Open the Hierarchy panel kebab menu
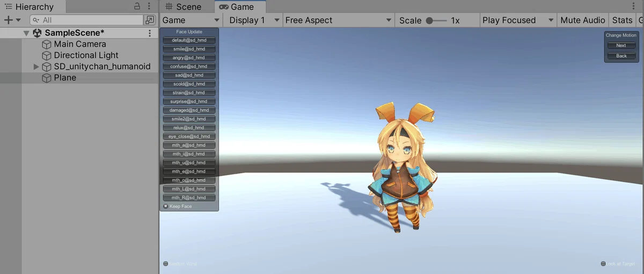The image size is (644, 274). [x=149, y=6]
